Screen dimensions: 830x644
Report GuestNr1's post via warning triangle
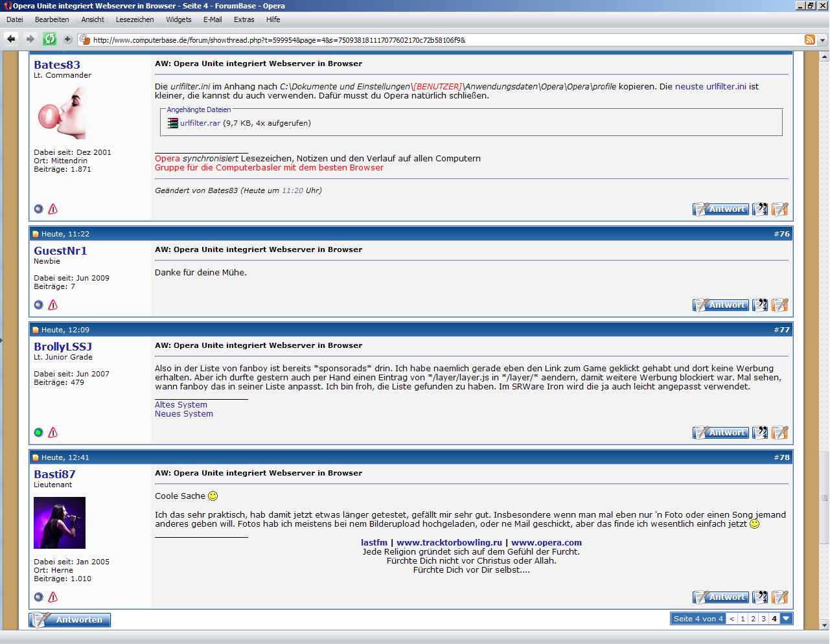(x=53, y=305)
